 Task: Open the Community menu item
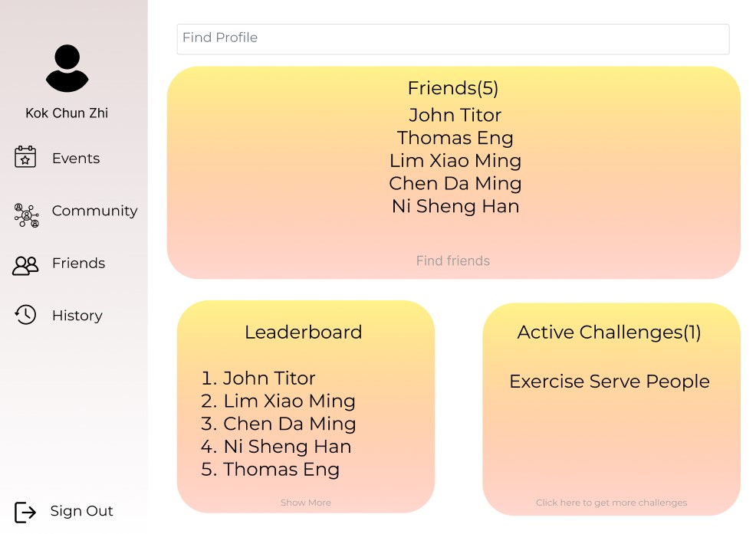[94, 211]
